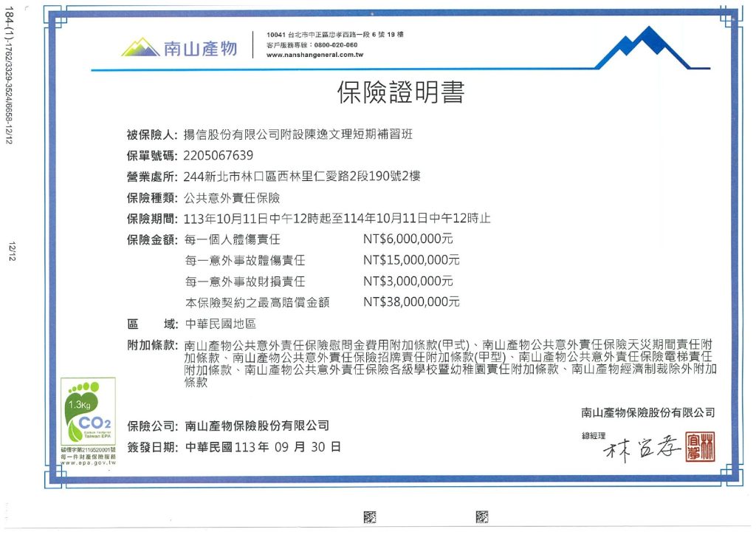Click the right QR code below the certificate
This screenshot has height=535, width=756.
481,517
